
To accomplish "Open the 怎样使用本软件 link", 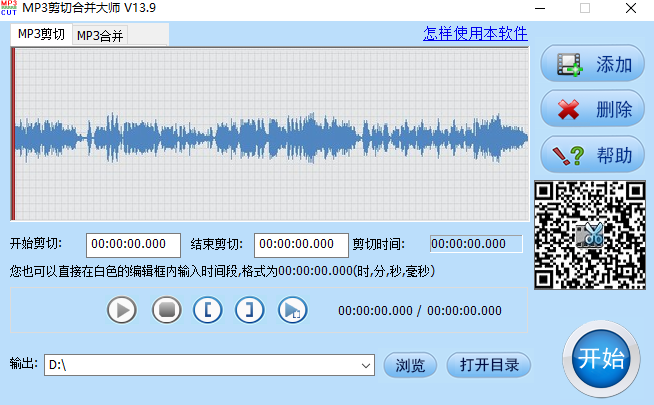I will coord(475,34).
